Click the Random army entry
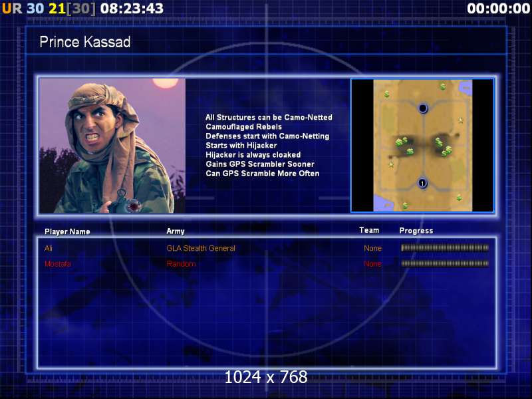The width and height of the screenshot is (532, 399). pos(181,264)
